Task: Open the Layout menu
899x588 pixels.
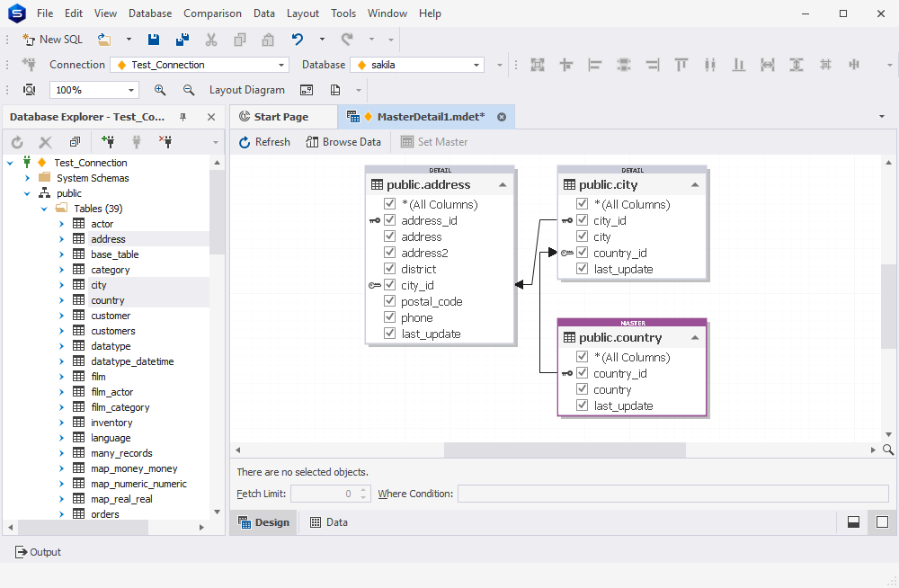Action: point(303,13)
